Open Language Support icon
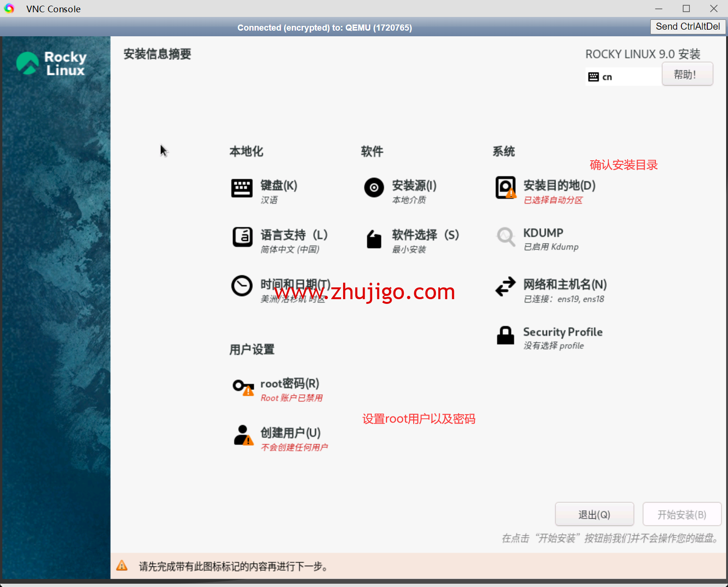Screen dimensions: 728x587 [242, 237]
